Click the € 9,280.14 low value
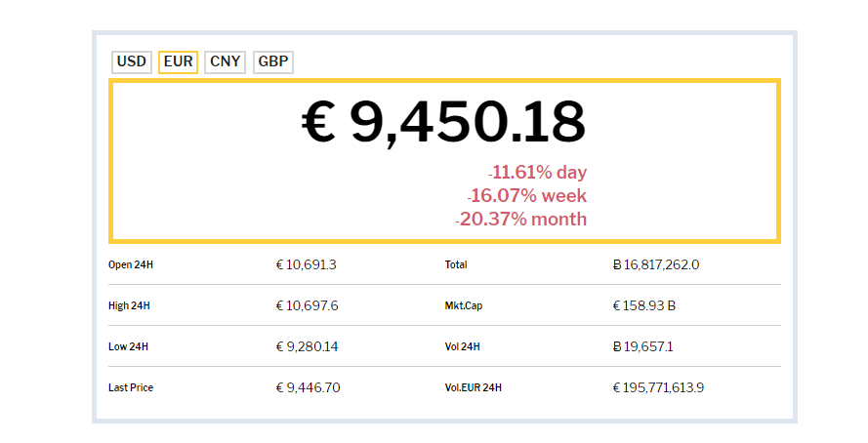 pos(308,346)
